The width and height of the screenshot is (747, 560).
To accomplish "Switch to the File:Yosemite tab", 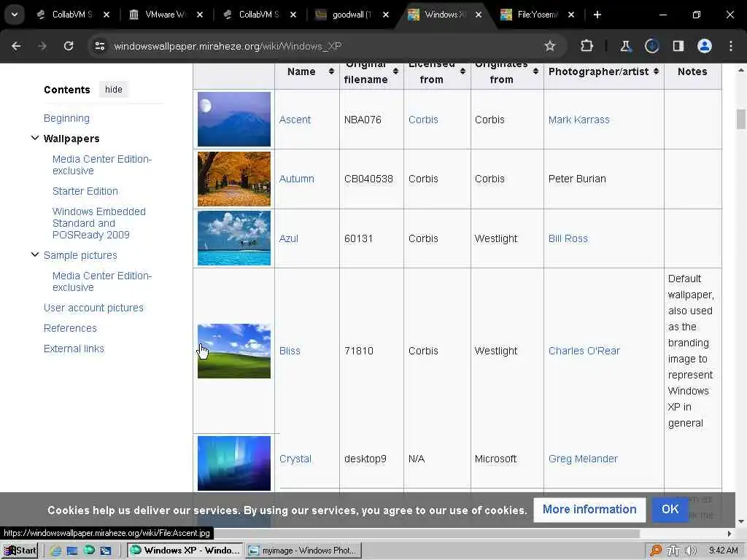I will tap(536, 15).
